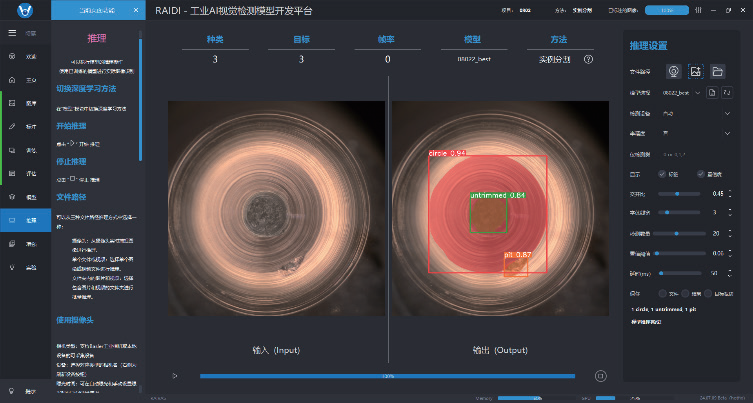This screenshot has height=403, width=753.
Task: Click the 停止推理 help heading
Action: [71, 161]
